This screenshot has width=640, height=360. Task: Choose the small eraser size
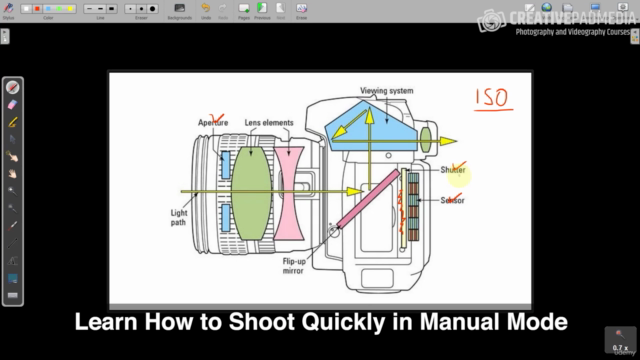click(x=131, y=9)
